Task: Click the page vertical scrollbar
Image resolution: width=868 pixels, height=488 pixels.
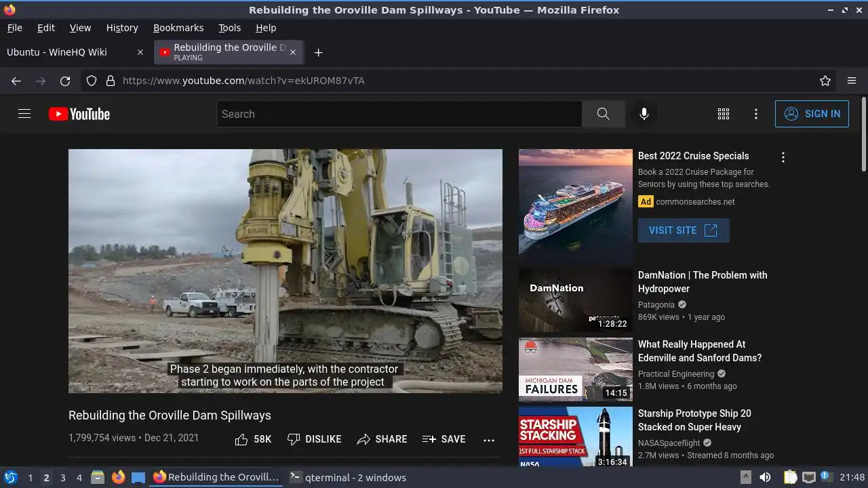Action: pos(863,134)
